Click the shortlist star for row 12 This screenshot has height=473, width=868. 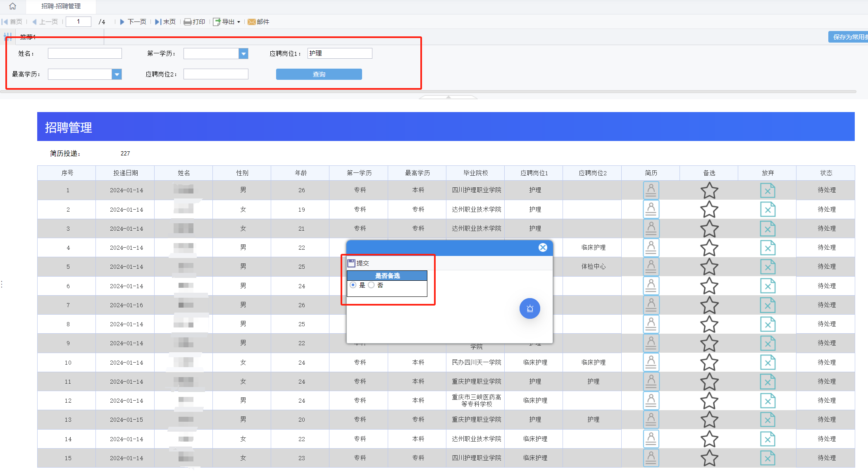pos(709,401)
